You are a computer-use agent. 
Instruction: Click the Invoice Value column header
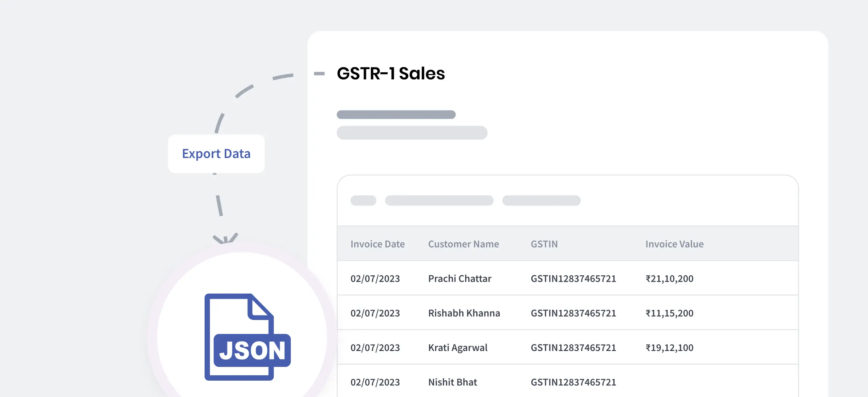(x=674, y=244)
